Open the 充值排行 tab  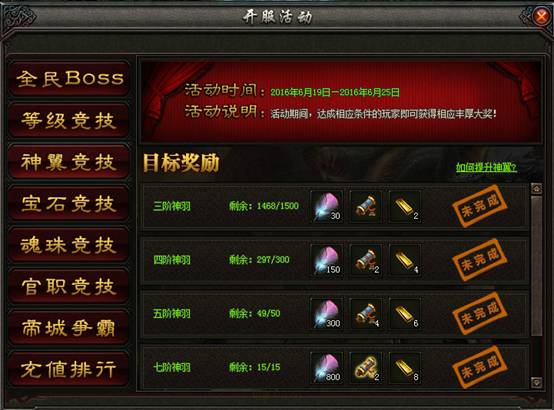pyautogui.click(x=69, y=369)
